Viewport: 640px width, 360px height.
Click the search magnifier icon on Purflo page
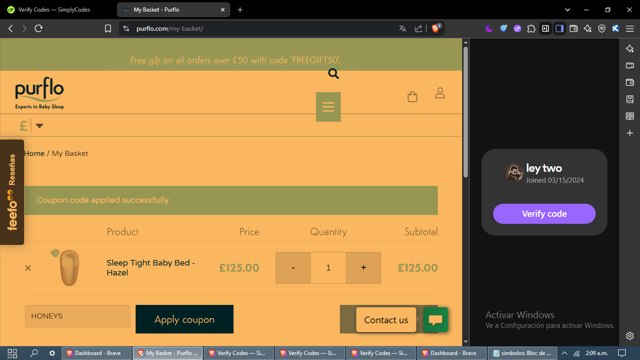333,74
